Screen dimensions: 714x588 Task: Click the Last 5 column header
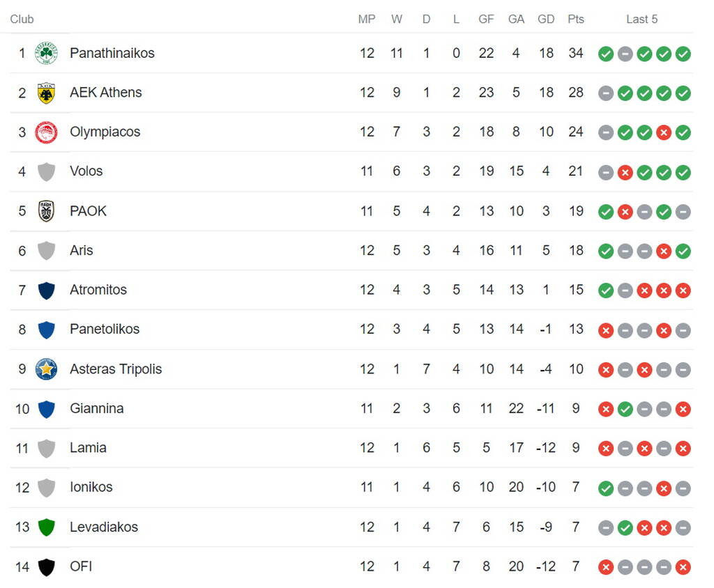coord(641,19)
